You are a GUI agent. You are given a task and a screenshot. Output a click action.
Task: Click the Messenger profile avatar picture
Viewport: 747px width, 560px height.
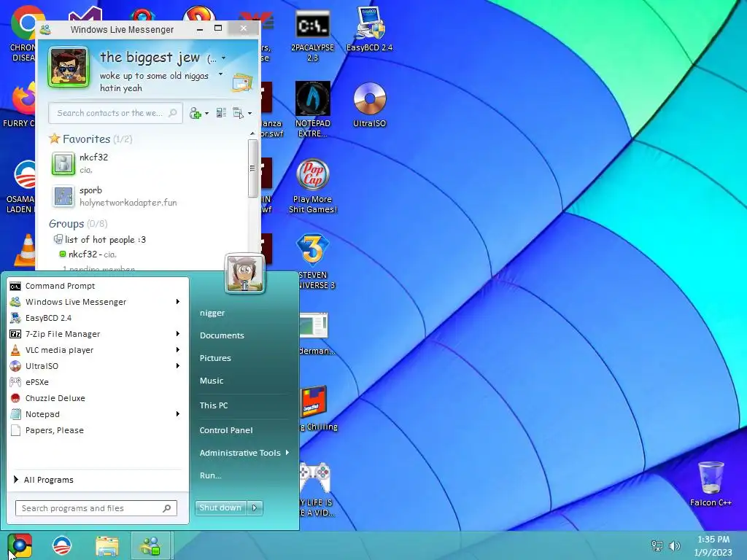(69, 67)
